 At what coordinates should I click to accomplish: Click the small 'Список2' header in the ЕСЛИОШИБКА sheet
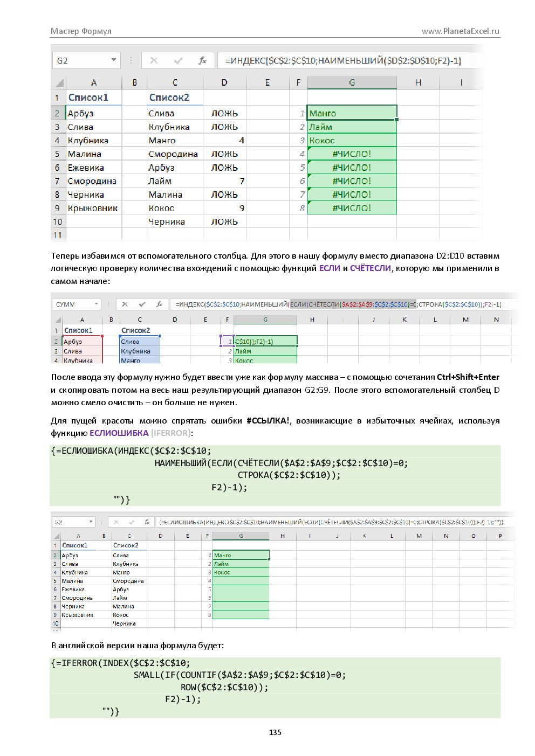click(128, 545)
